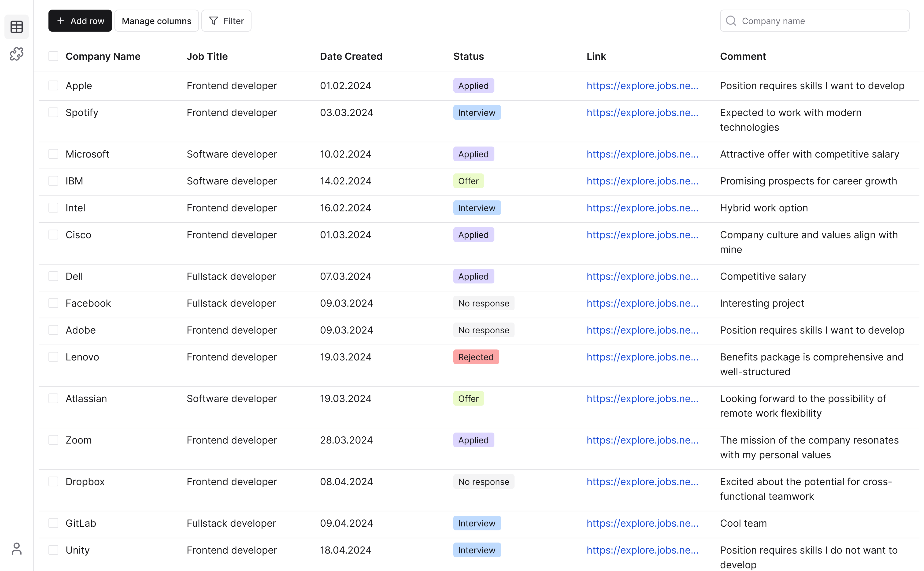Click the Comment column header

[x=743, y=56]
